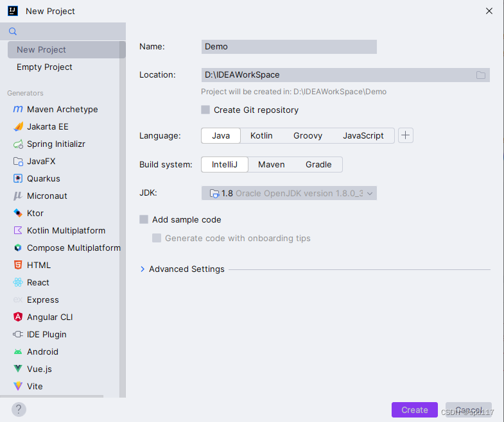
Task: Select Kotlin Multiplatform generator label
Action: (66, 231)
